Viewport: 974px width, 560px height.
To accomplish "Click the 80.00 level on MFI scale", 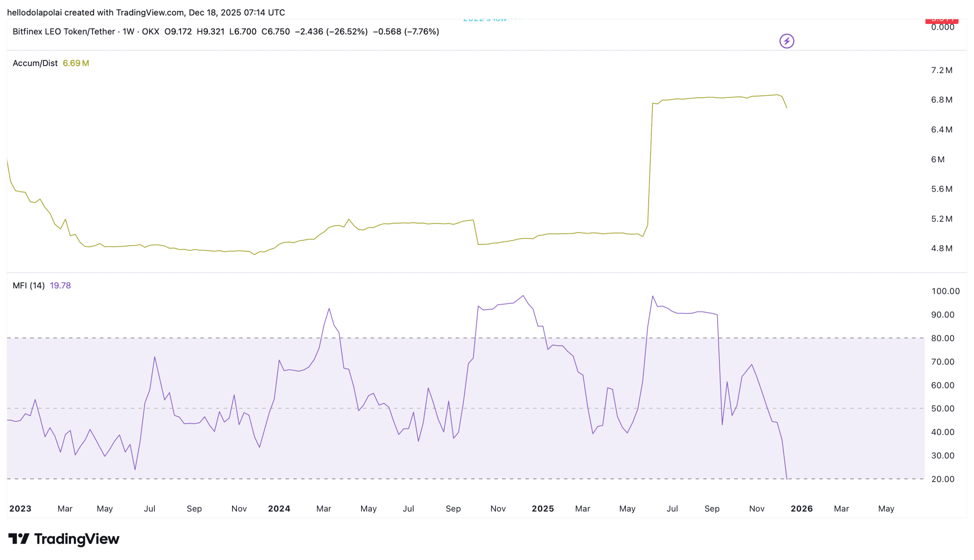I will [x=942, y=338].
